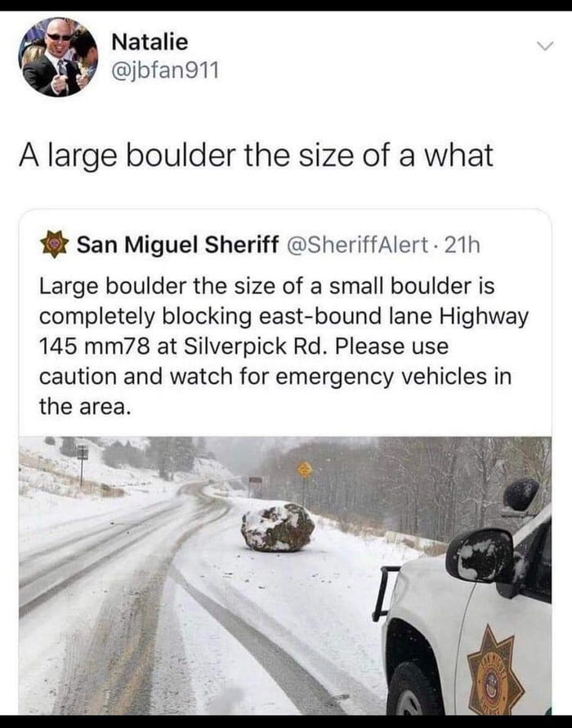Open Natalie's profile picture
This screenshot has height=728, width=572.
[x=58, y=57]
